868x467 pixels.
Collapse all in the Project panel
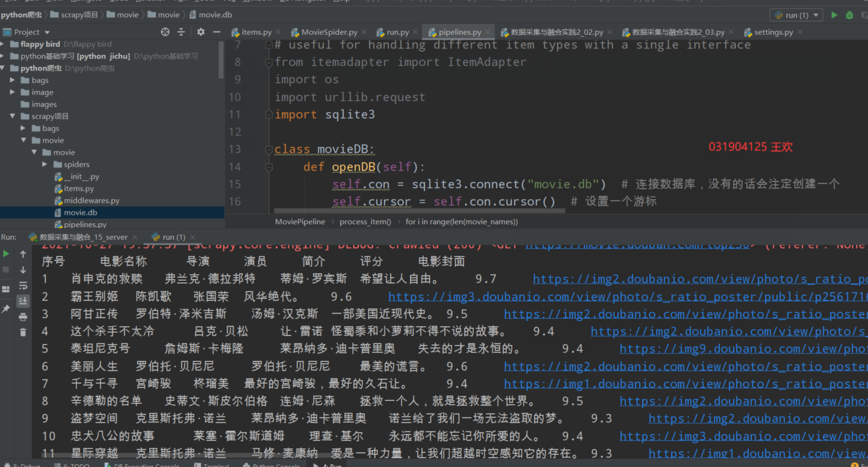(x=181, y=32)
